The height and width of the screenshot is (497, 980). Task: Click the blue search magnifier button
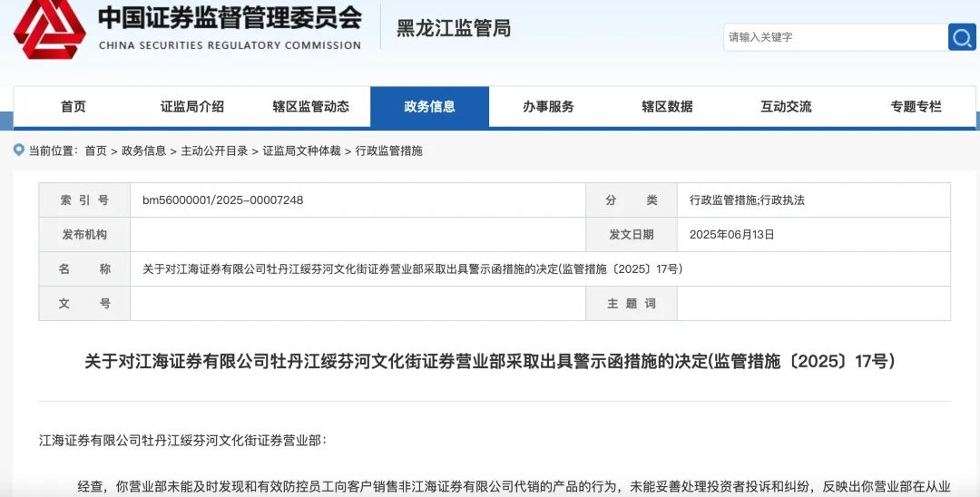(x=961, y=37)
